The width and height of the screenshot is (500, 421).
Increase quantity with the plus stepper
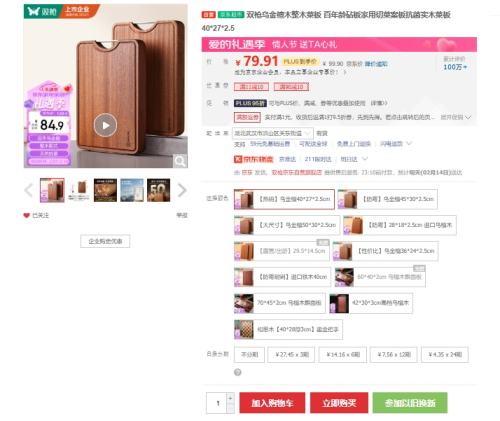pos(230,398)
